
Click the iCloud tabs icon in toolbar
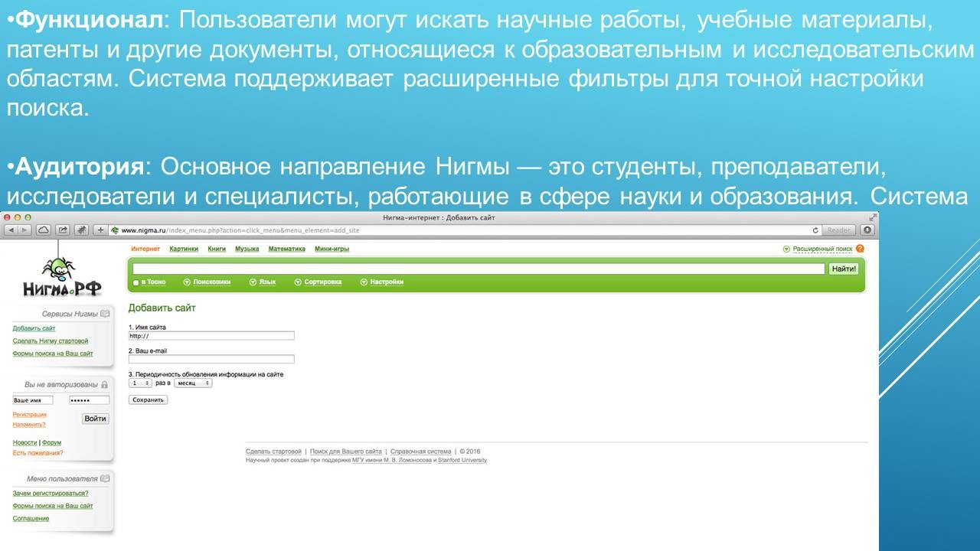pos(44,230)
